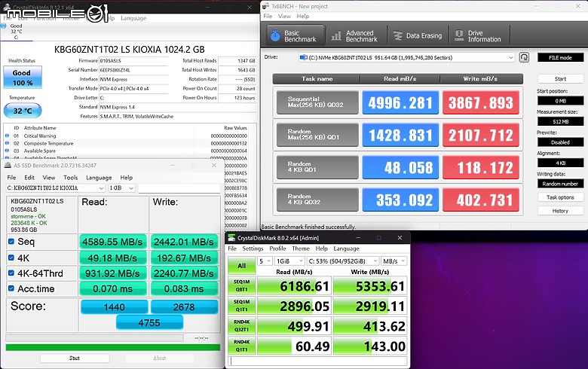Expand the test count 5 dropdown
This screenshot has width=588, height=369.
pos(265,261)
